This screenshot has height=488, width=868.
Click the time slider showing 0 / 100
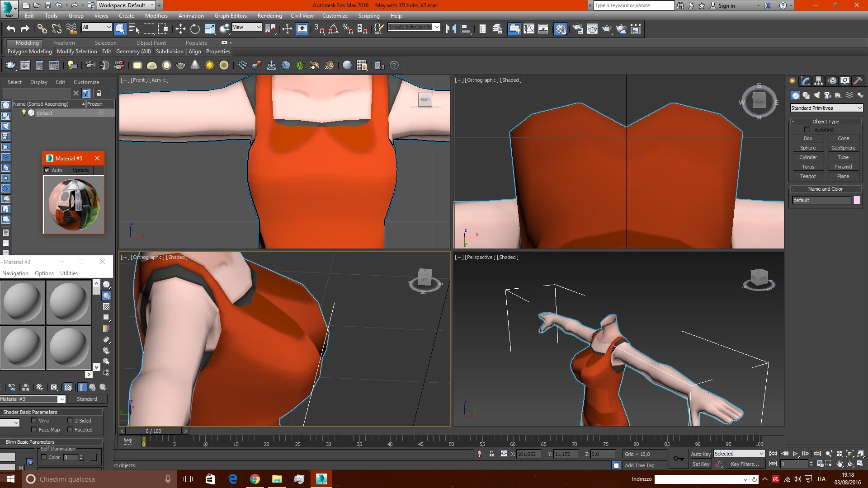(154, 431)
